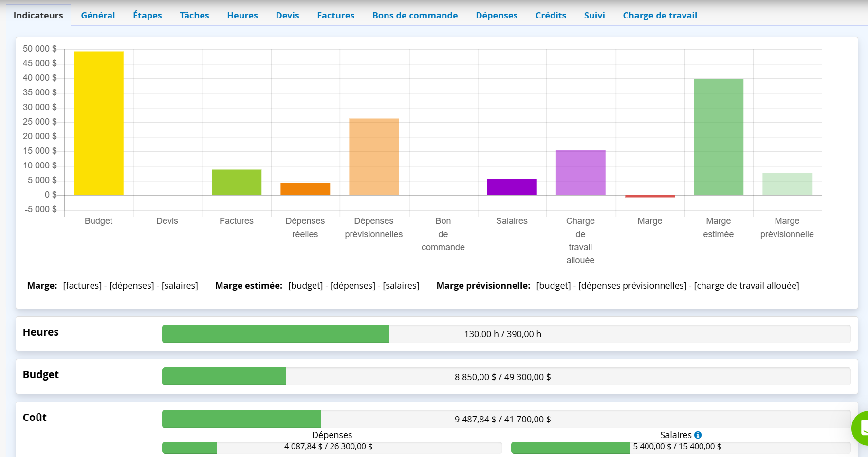
Task: Click the red Marge chart bar
Action: pyautogui.click(x=650, y=196)
